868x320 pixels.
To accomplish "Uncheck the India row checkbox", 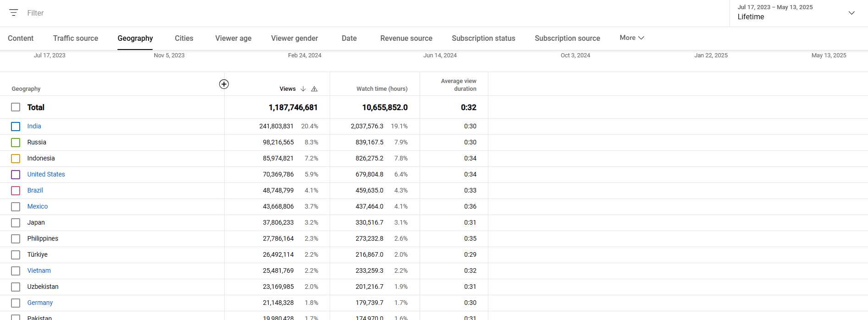I will tap(16, 127).
